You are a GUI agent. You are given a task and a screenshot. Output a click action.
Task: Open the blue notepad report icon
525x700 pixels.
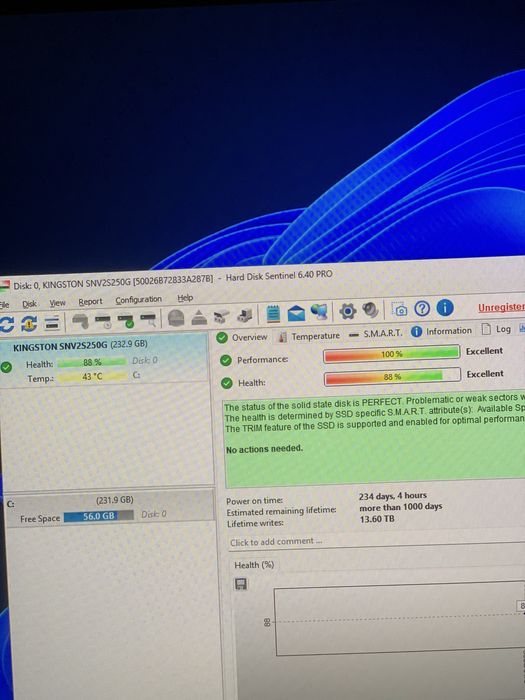click(273, 314)
